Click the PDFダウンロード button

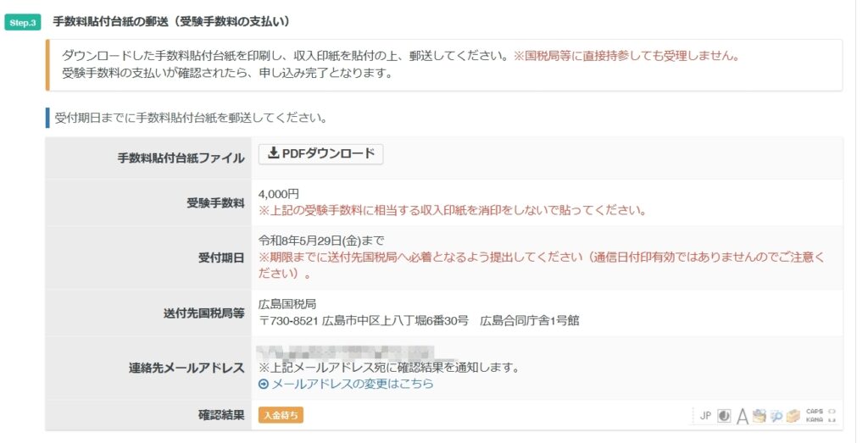coord(320,153)
